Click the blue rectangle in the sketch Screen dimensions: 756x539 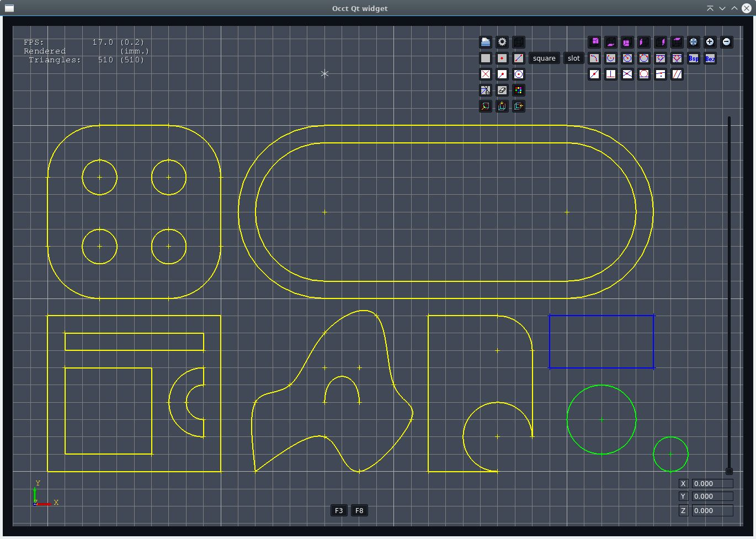(601, 341)
